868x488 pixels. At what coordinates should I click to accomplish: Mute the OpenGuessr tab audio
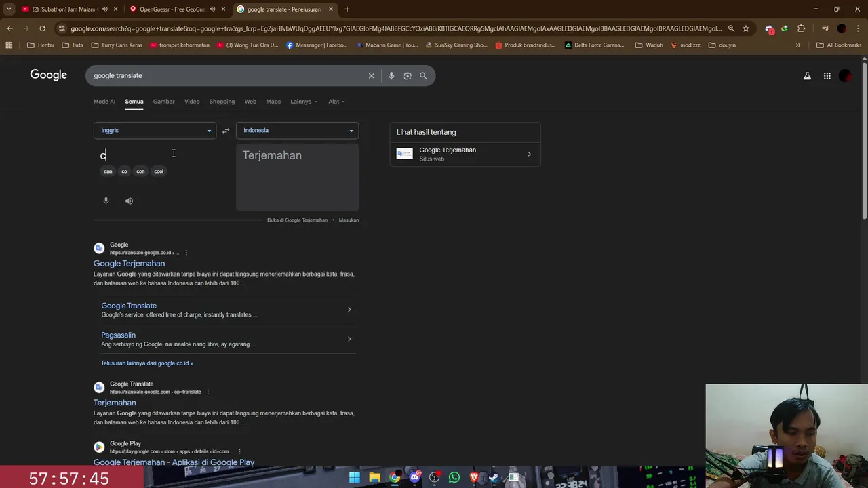(x=212, y=9)
